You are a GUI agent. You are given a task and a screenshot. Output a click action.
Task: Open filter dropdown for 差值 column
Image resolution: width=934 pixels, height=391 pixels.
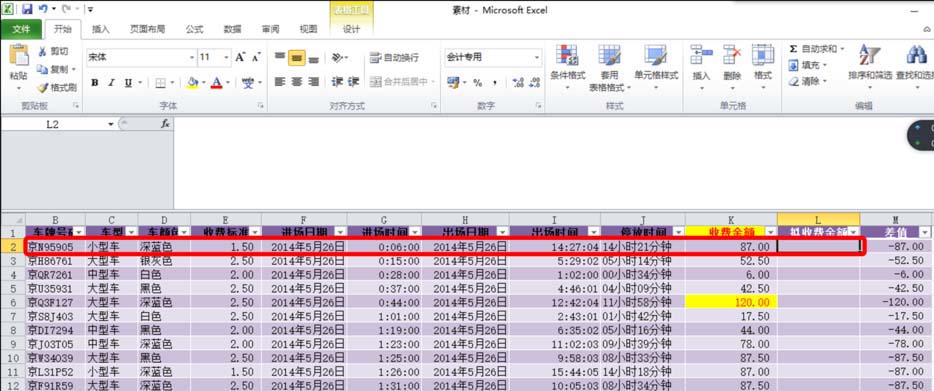click(924, 232)
